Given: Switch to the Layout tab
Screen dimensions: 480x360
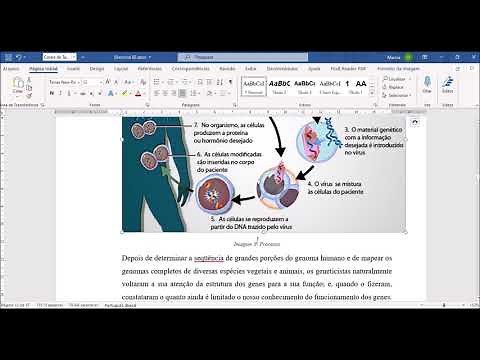Looking at the screenshot, I should point(121,69).
